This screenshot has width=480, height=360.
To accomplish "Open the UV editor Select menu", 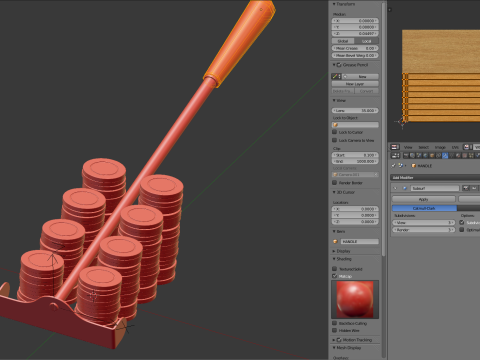I will (424, 147).
